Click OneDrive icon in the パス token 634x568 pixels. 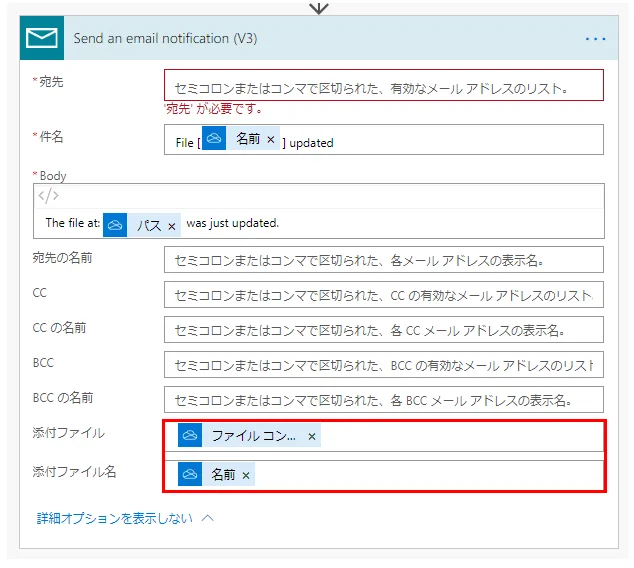coord(116,225)
